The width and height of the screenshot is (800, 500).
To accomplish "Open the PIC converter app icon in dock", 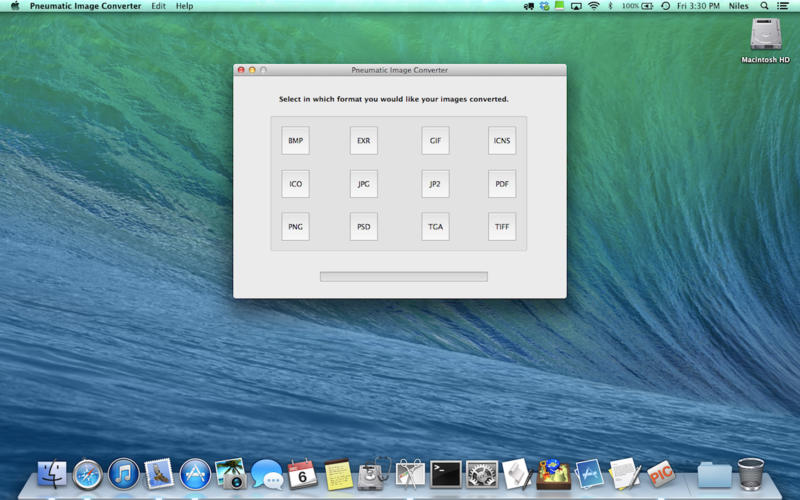I will pos(661,474).
